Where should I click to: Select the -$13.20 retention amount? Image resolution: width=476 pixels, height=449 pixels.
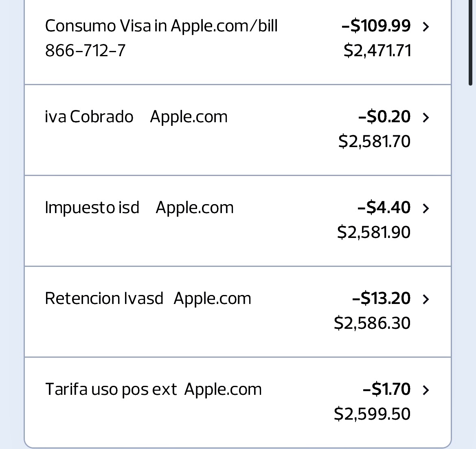382,299
